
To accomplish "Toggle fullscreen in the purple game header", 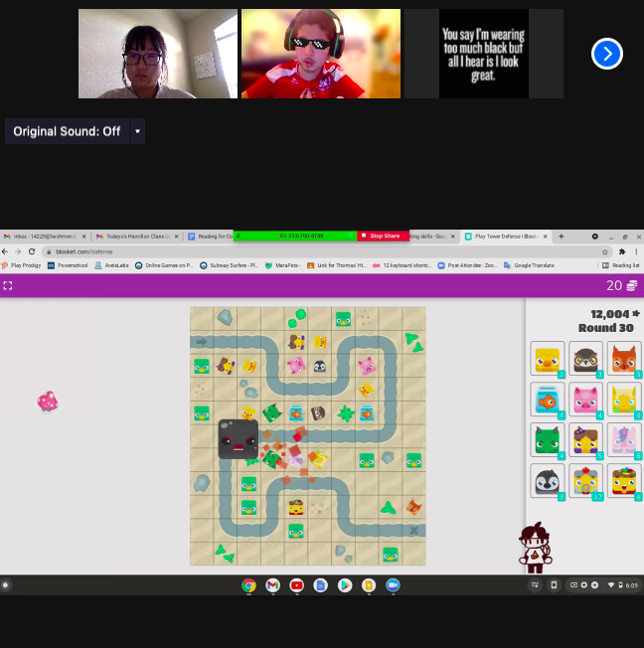I will (8, 285).
